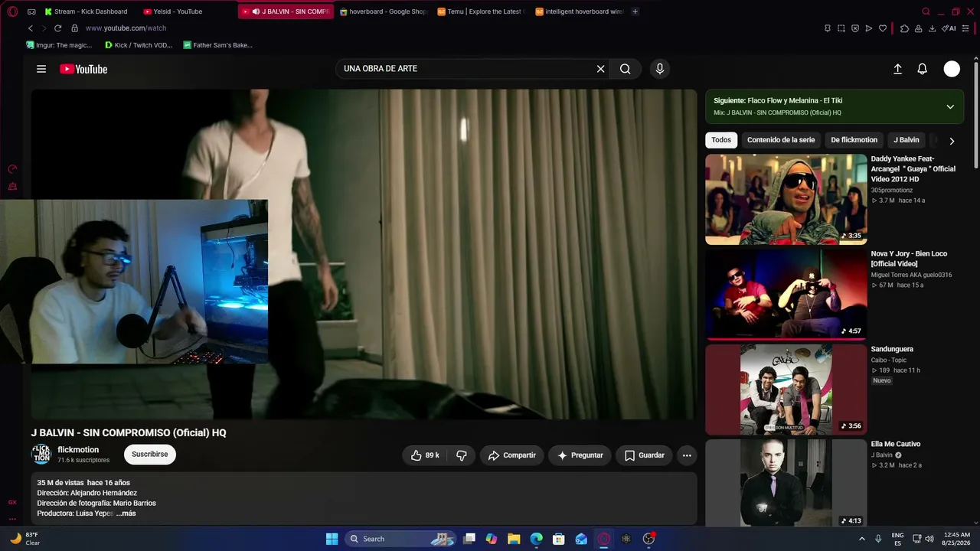
Task: Subscribe to flickmotion with Suscribirse
Action: [150, 455]
